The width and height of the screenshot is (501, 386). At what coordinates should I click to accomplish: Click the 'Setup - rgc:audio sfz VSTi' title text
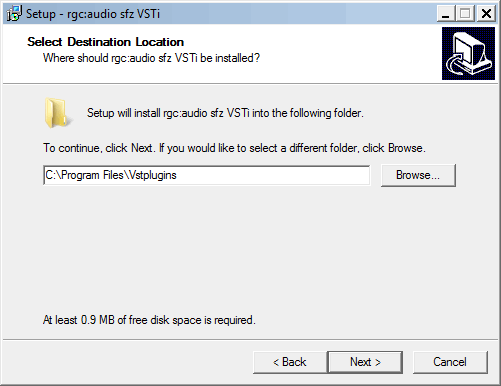[93, 14]
